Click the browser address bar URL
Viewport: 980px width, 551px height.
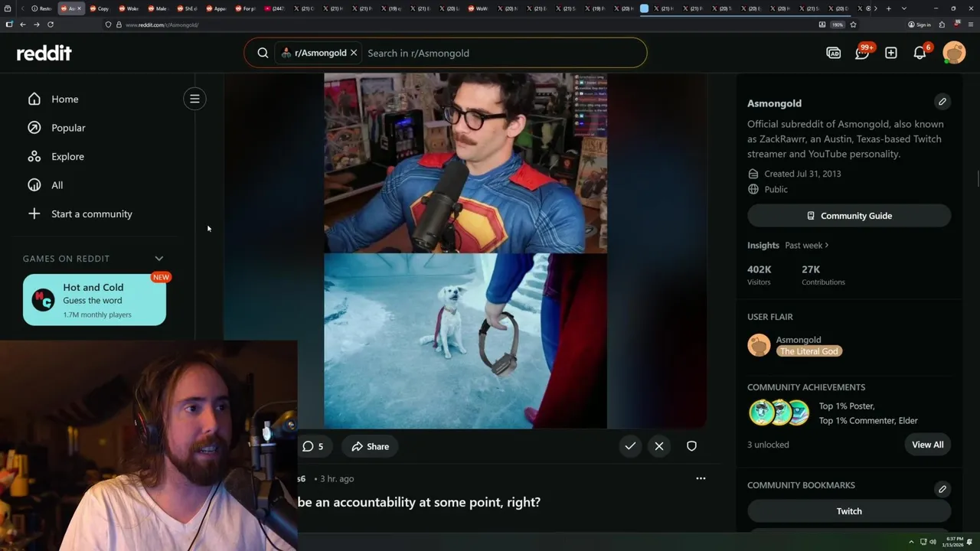coord(162,24)
